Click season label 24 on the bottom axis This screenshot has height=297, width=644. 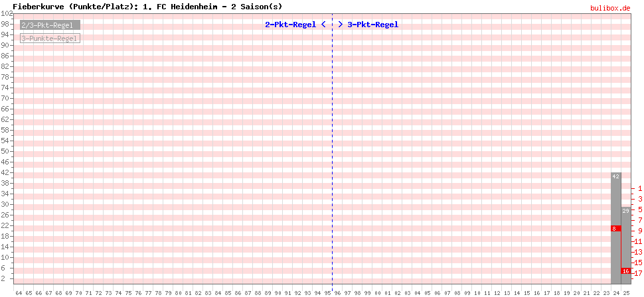click(x=615, y=293)
